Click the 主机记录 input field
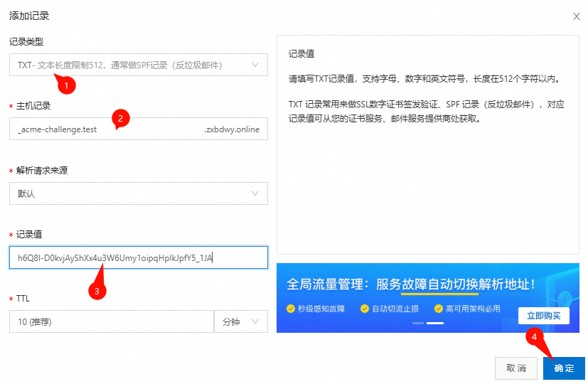Viewport: 588px width, 384px height. click(x=107, y=129)
